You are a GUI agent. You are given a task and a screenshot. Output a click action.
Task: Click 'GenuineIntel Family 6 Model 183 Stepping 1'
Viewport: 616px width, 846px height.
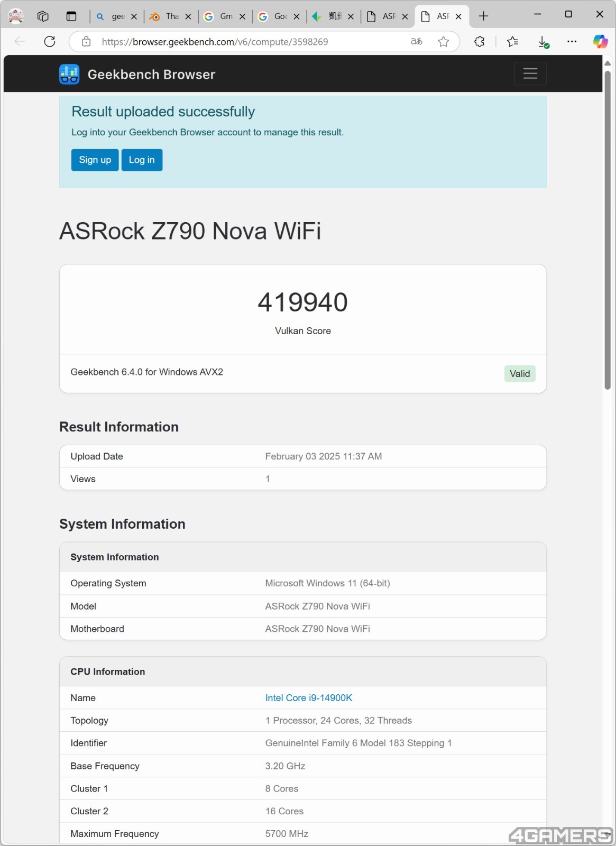click(x=358, y=743)
